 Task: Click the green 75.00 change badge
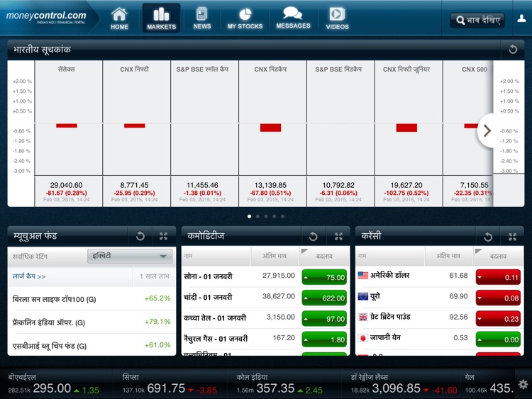tap(324, 277)
